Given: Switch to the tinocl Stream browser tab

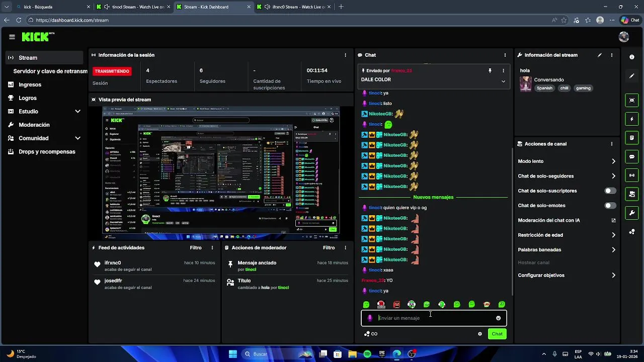Looking at the screenshot, I should coord(133,7).
